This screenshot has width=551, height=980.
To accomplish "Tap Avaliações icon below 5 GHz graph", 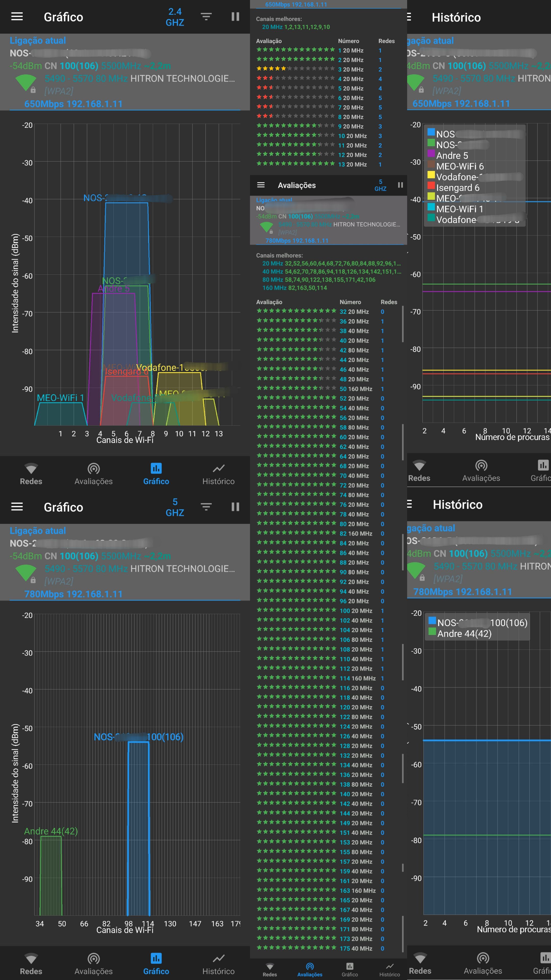I will [94, 959].
